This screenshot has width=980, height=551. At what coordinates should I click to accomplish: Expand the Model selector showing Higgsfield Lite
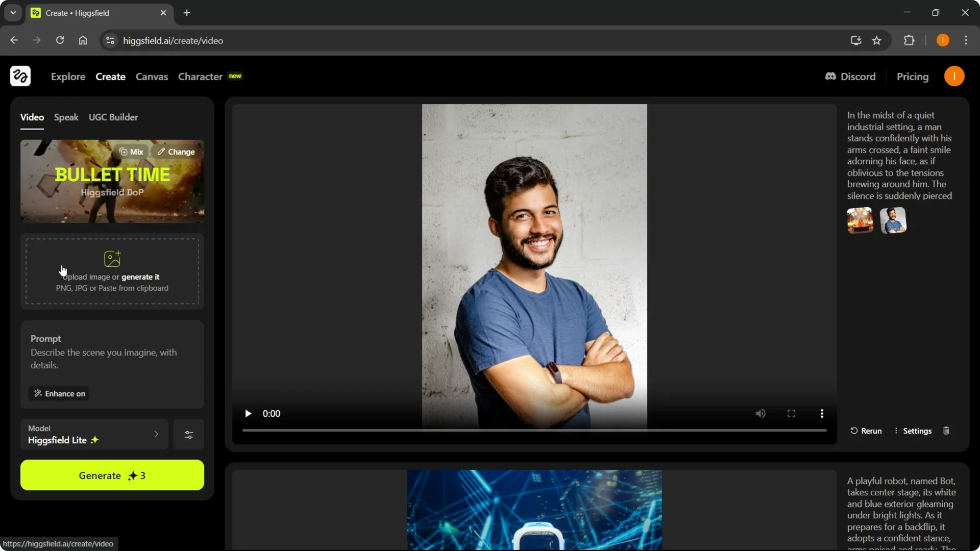tap(94, 434)
